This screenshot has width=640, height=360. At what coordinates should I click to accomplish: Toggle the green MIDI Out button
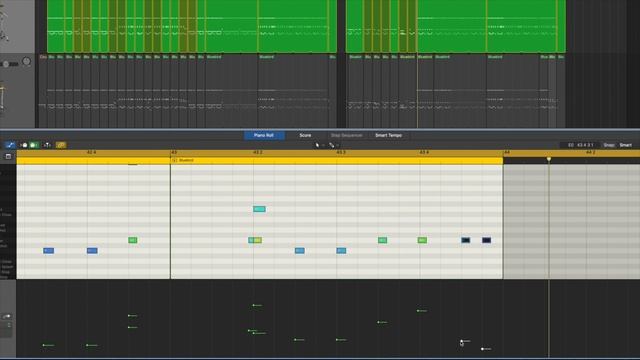pyautogui.click(x=34, y=145)
